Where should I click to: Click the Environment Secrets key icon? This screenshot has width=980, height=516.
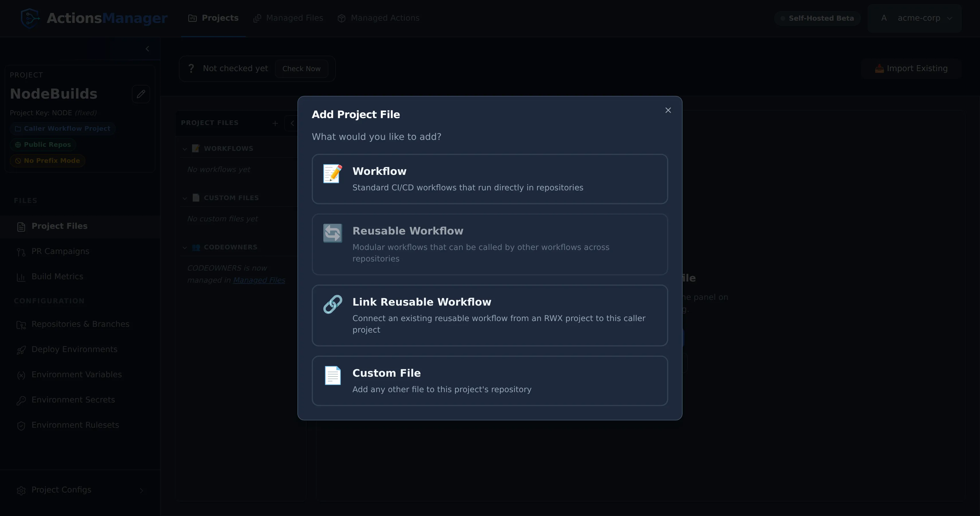[x=21, y=401]
